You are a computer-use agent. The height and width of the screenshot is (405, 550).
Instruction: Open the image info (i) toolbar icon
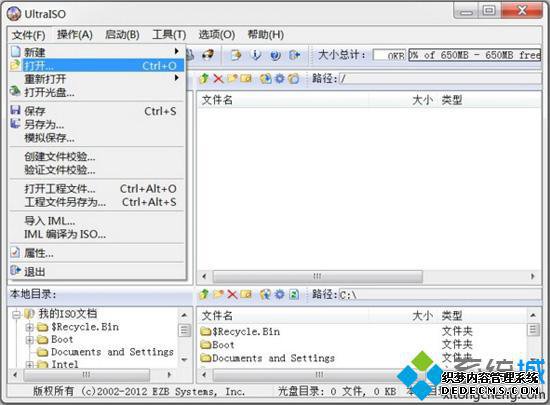256,55
